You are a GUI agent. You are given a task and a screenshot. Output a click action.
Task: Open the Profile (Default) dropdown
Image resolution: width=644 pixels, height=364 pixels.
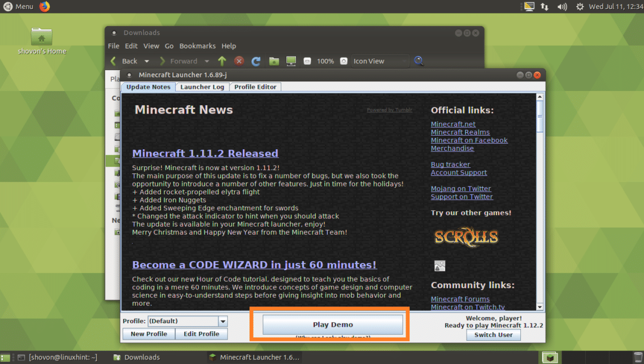point(188,321)
